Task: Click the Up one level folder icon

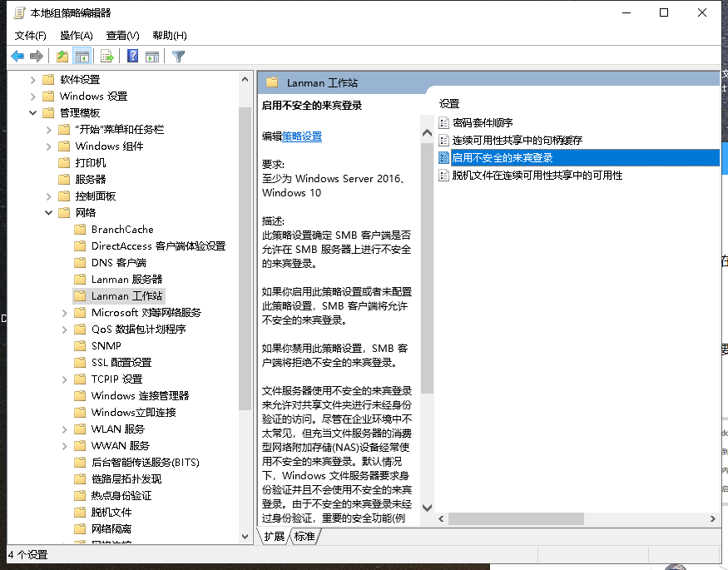Action: [62, 57]
